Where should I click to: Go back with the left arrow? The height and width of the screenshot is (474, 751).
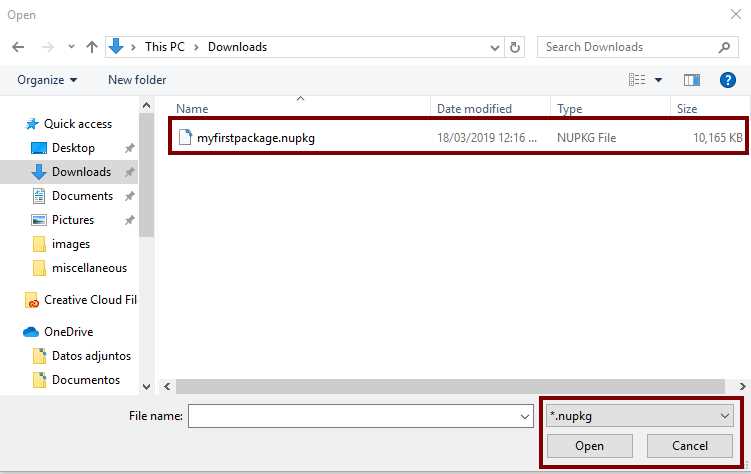(x=18, y=47)
